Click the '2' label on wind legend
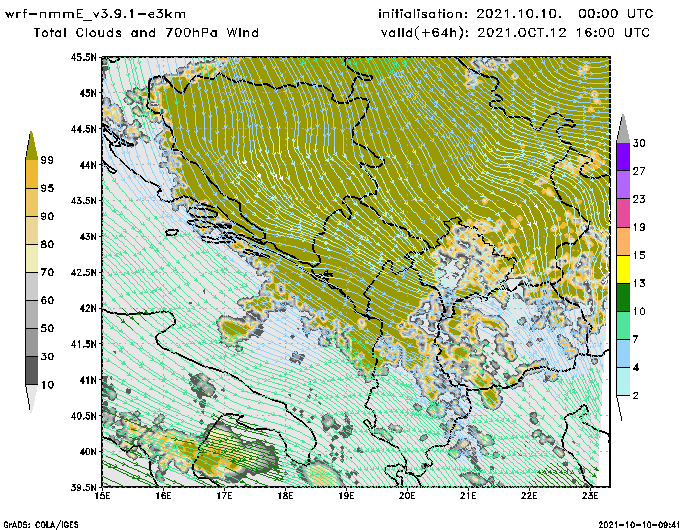Screen dimensions: 700x530 click(636, 396)
